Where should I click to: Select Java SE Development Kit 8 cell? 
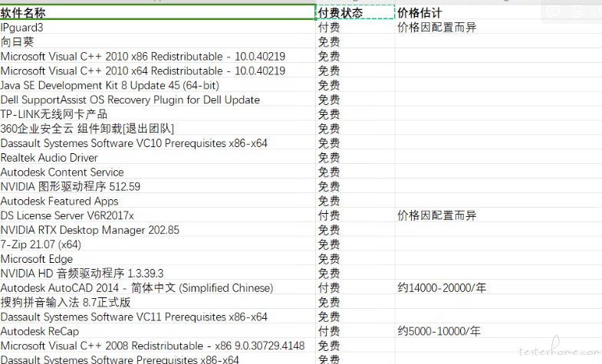point(157,85)
